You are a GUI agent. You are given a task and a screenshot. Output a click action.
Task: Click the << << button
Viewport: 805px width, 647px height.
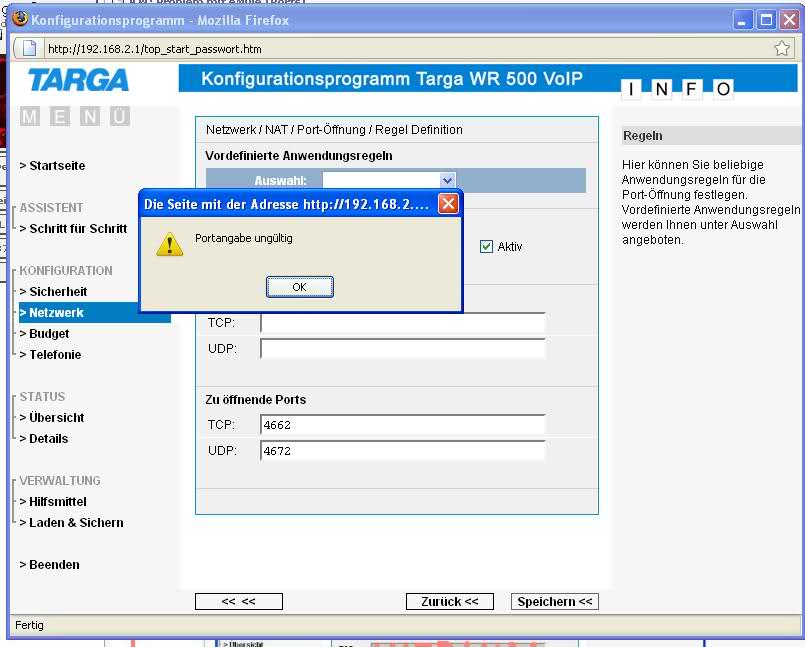(x=239, y=601)
